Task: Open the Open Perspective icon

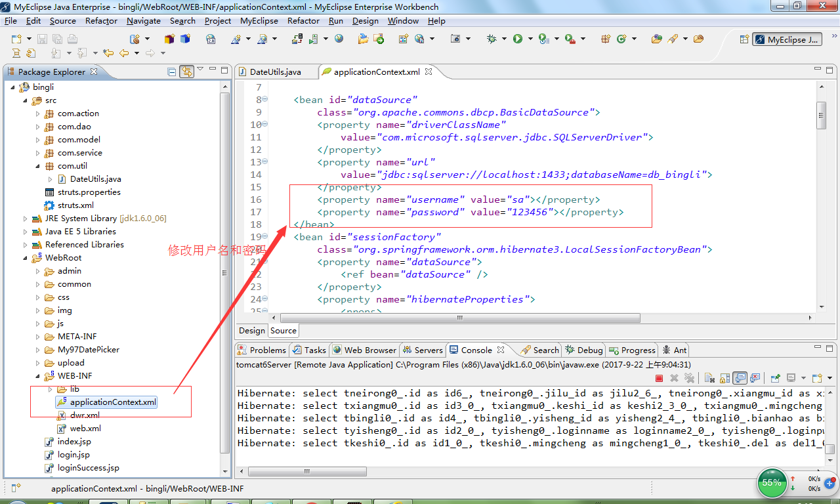Action: [x=744, y=39]
